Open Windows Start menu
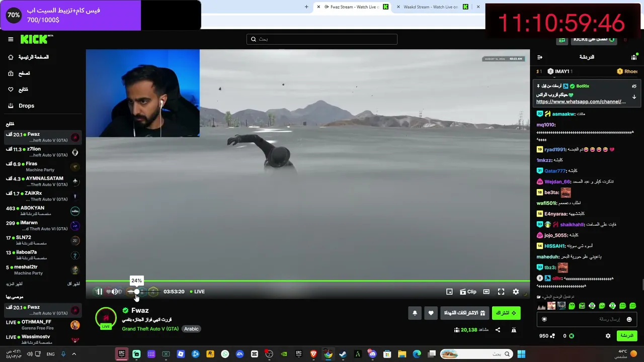Viewport: 644px width, 362px height. [521, 354]
